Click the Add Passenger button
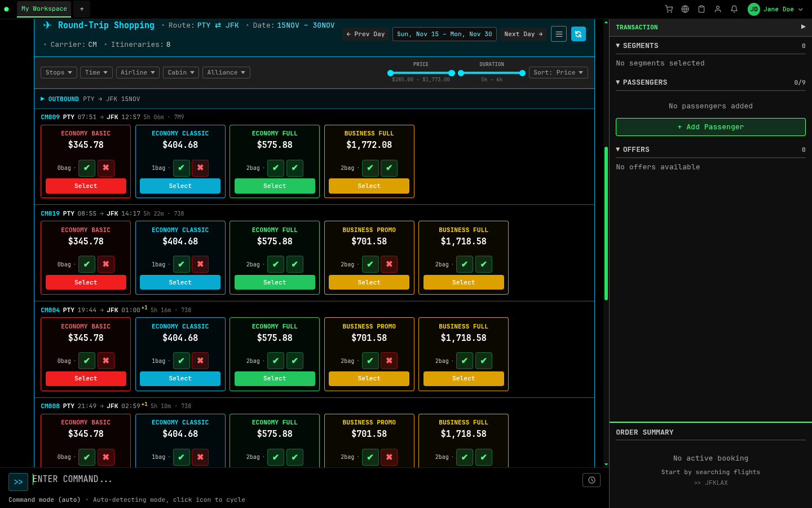Image resolution: width=812 pixels, height=508 pixels. (710, 127)
